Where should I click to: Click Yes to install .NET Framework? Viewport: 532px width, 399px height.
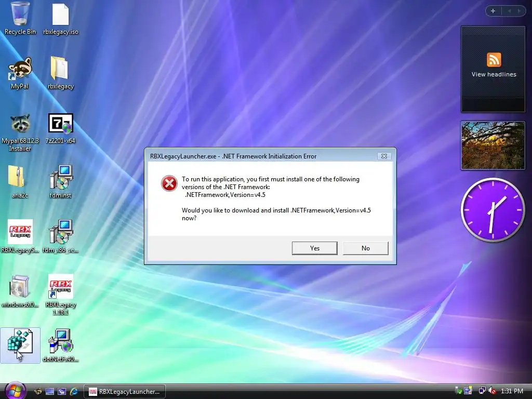(314, 248)
